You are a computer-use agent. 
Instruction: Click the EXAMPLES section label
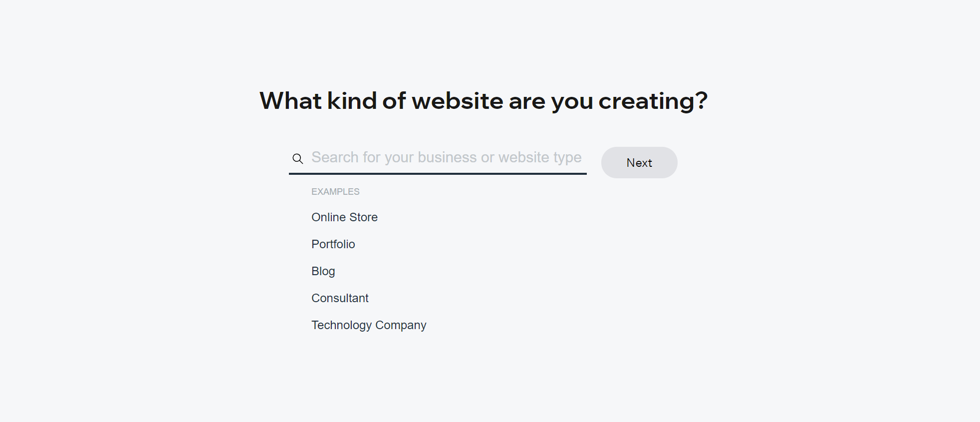click(x=335, y=192)
